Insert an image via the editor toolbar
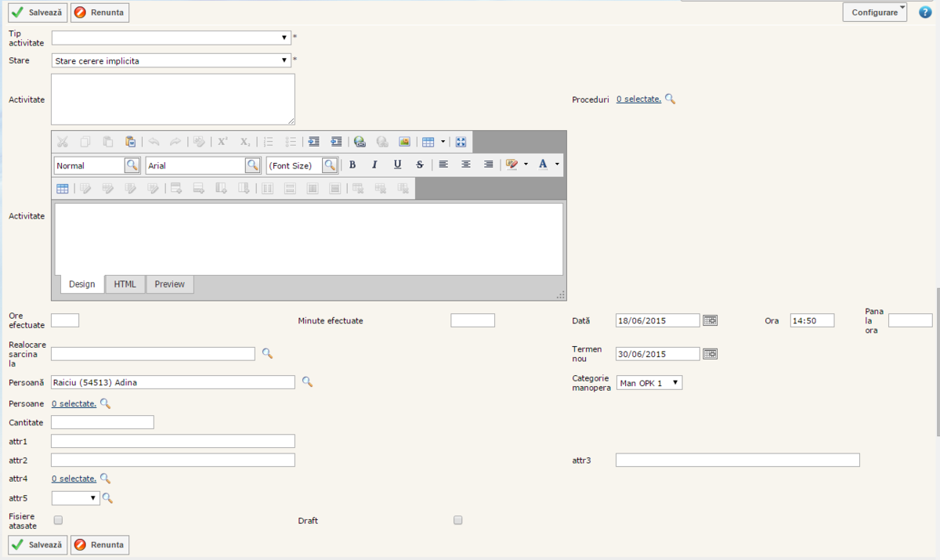The image size is (940, 560). 404,142
